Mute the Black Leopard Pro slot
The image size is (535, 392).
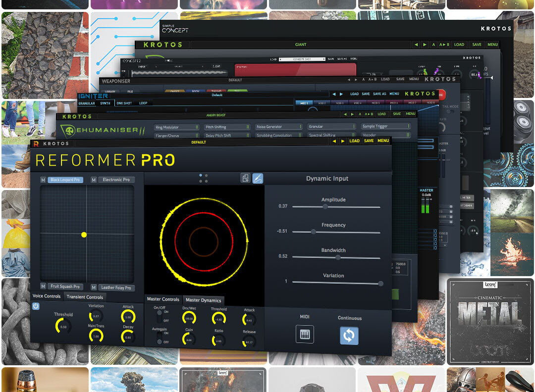pyautogui.click(x=43, y=180)
